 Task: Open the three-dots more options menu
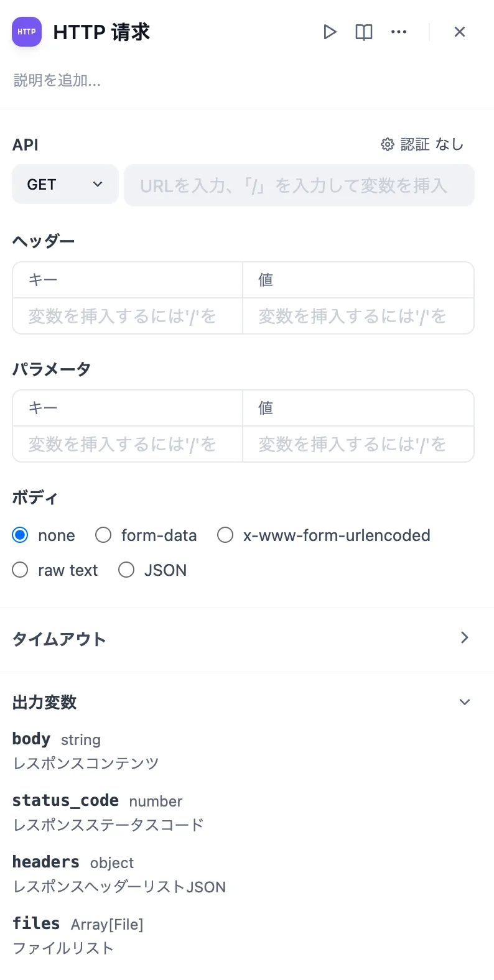tap(399, 32)
